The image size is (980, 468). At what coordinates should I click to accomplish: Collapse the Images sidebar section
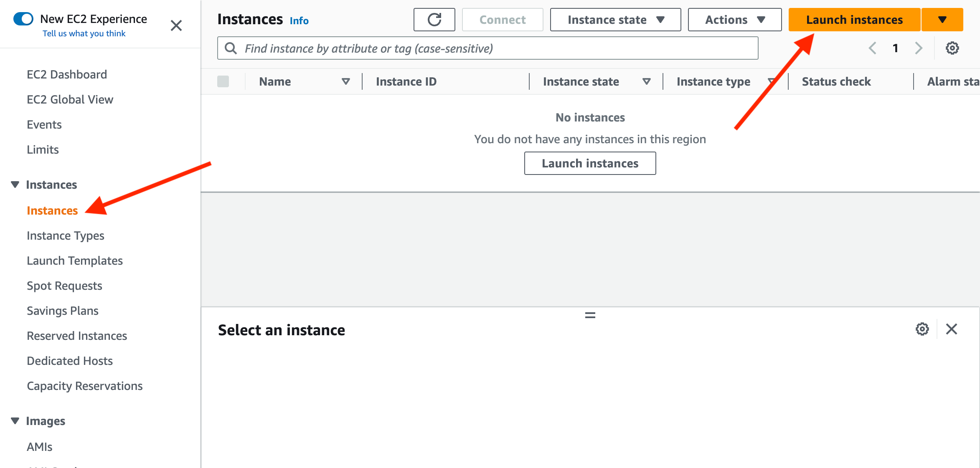tap(15, 421)
